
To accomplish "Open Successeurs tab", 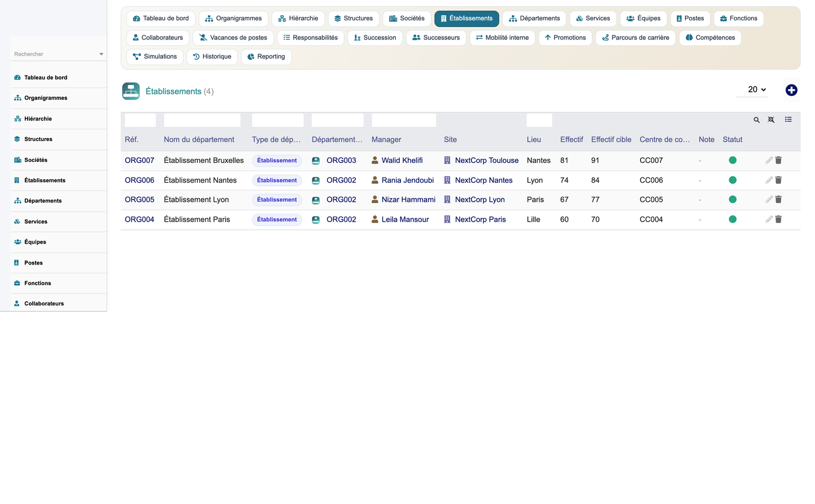I will [436, 38].
